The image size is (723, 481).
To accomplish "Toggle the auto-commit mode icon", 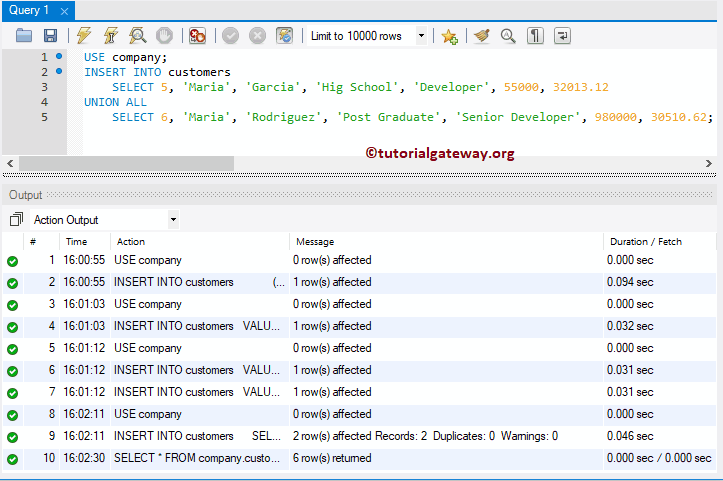I will point(284,36).
